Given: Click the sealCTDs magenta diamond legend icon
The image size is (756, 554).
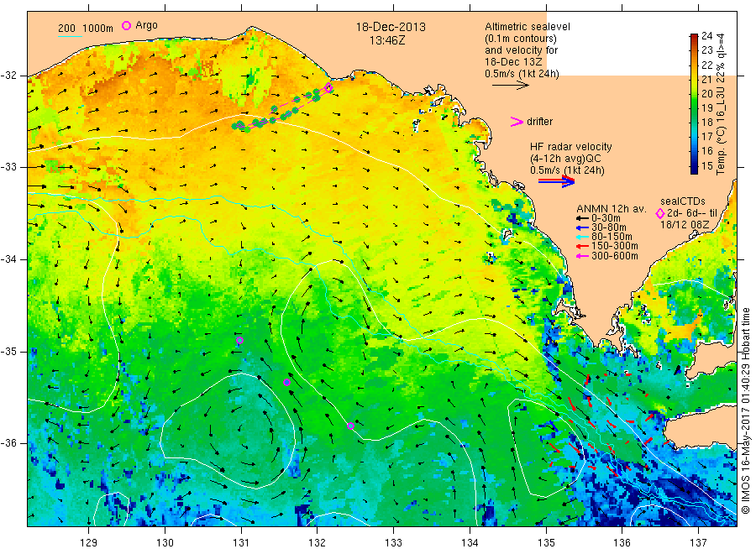Looking at the screenshot, I should click(x=660, y=213).
